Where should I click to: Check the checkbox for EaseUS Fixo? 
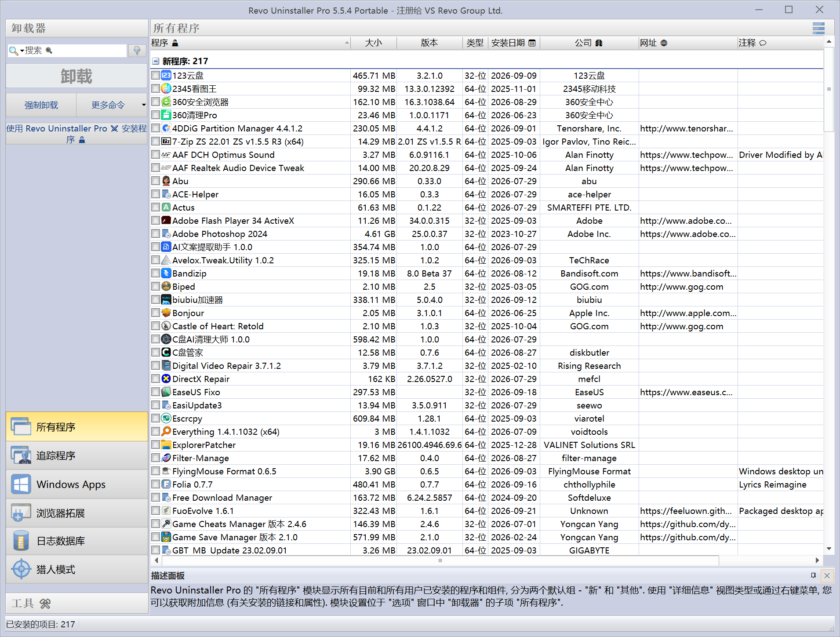click(155, 392)
